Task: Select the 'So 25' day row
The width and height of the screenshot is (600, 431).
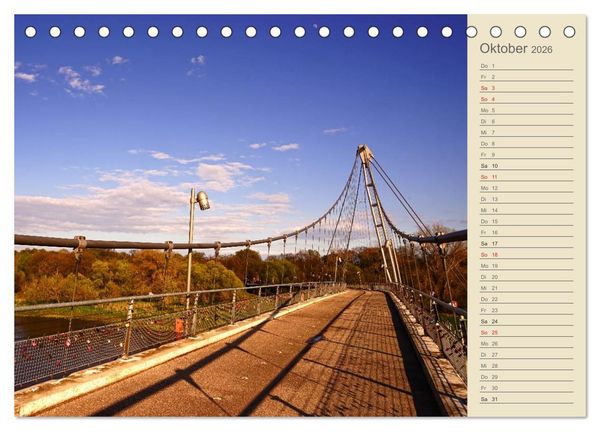Action: tap(527, 332)
